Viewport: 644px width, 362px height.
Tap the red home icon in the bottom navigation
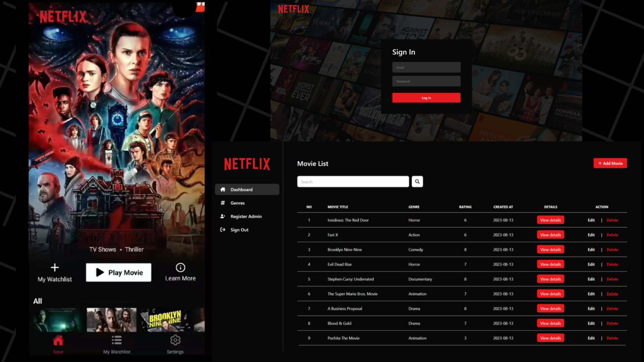point(58,340)
